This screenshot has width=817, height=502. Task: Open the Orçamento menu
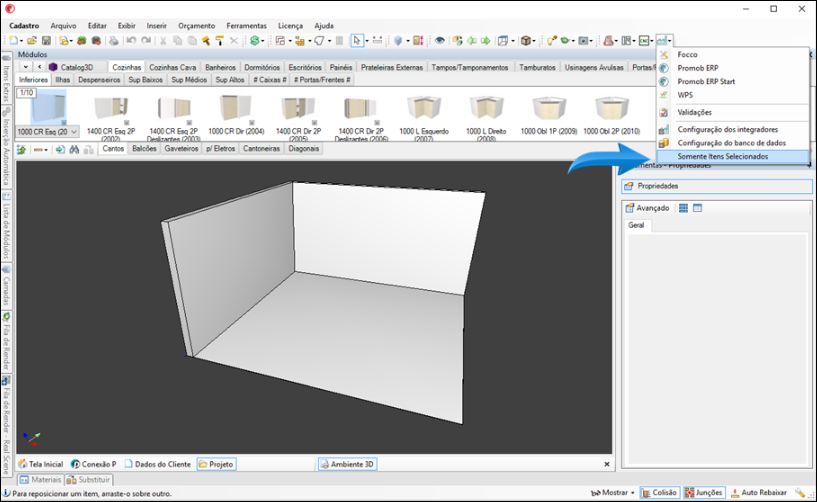click(196, 26)
